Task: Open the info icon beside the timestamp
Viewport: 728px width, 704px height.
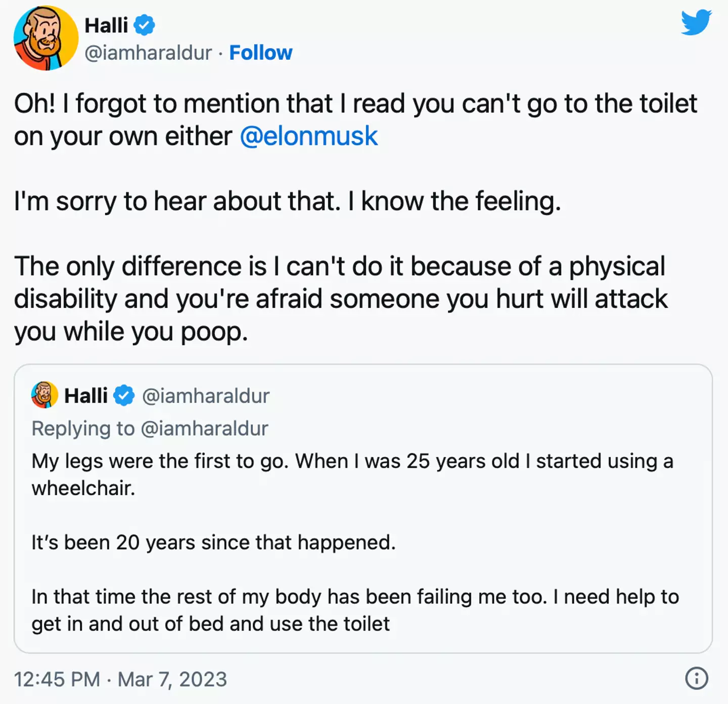Action: pos(696,678)
